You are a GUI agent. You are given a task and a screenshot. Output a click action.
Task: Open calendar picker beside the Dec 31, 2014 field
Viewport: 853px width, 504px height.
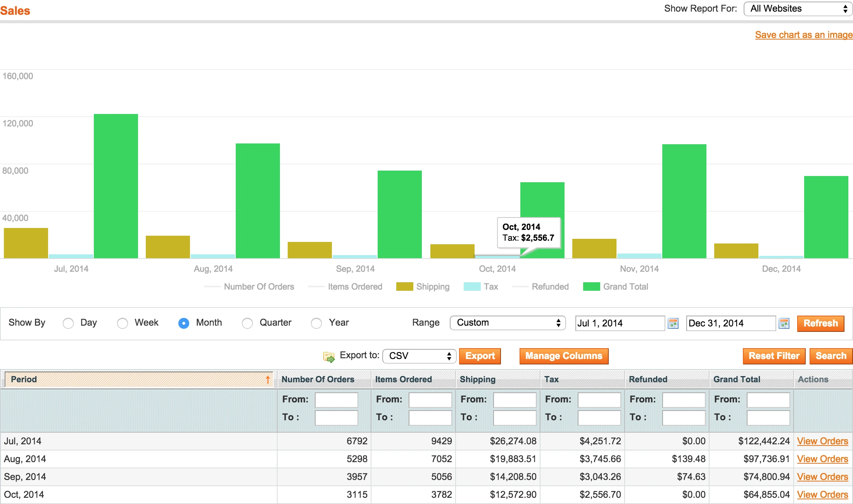[x=784, y=323]
